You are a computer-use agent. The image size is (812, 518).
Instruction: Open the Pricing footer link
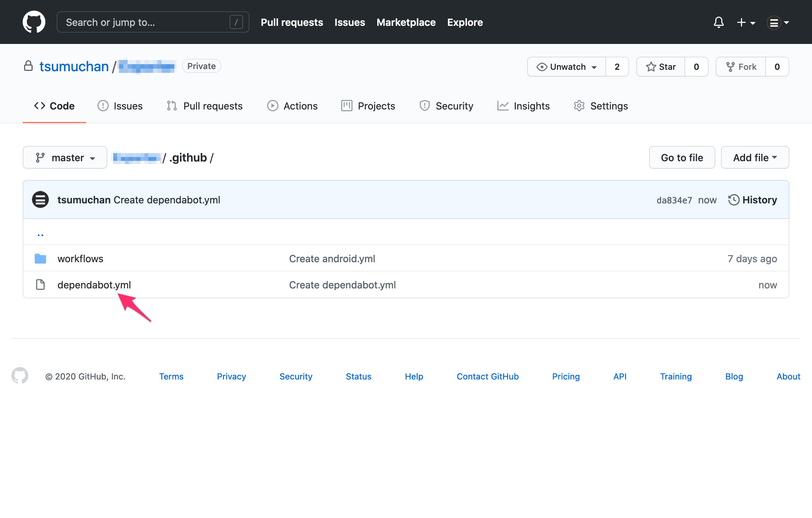pyautogui.click(x=566, y=376)
